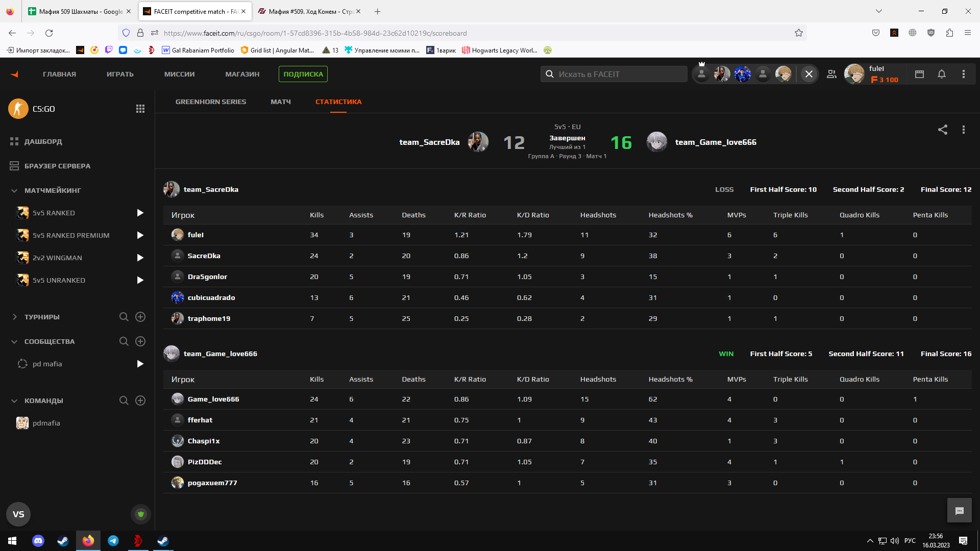Open the GREENHORN SERIES tab

[x=210, y=102]
